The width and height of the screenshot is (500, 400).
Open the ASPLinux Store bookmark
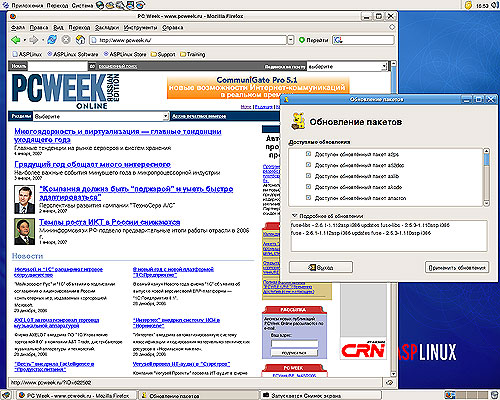click(125, 54)
